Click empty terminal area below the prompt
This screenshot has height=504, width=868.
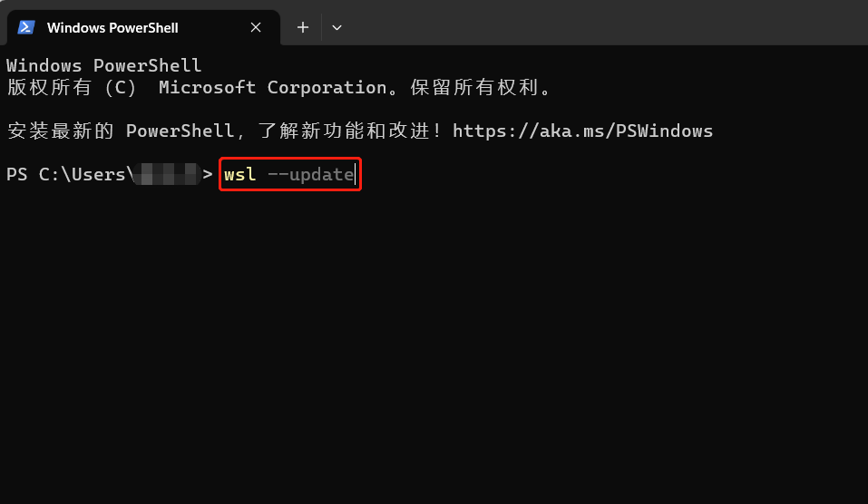(x=434, y=343)
